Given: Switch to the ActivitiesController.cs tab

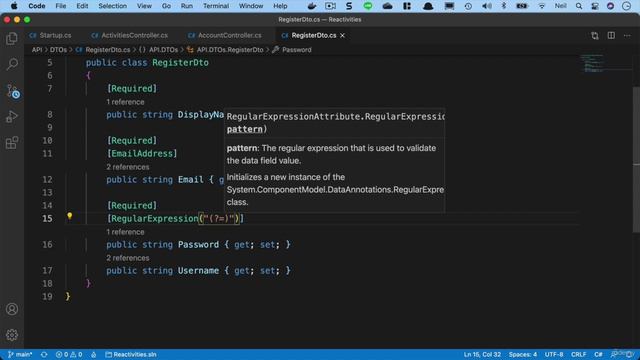Looking at the screenshot, I should coord(130,36).
